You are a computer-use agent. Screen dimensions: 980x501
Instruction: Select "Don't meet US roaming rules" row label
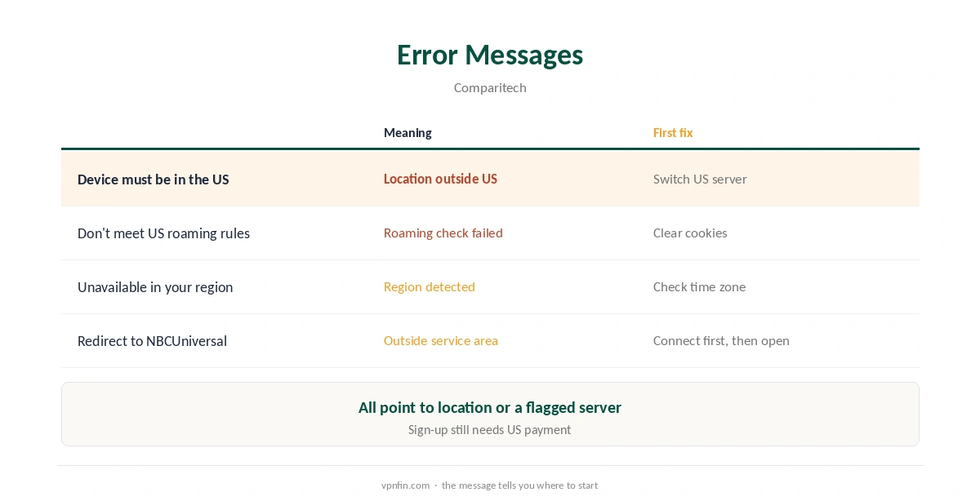click(x=163, y=233)
